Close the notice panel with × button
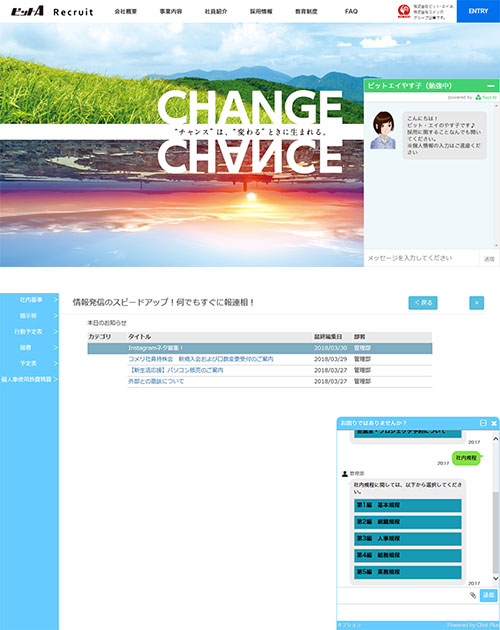Image resolution: width=500 pixels, height=630 pixels. click(477, 303)
